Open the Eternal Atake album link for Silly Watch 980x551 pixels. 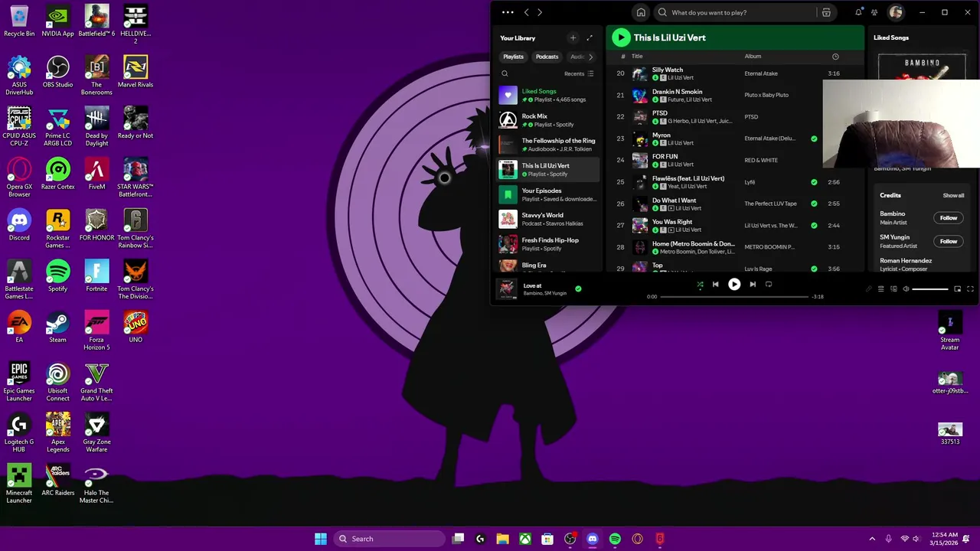(760, 73)
